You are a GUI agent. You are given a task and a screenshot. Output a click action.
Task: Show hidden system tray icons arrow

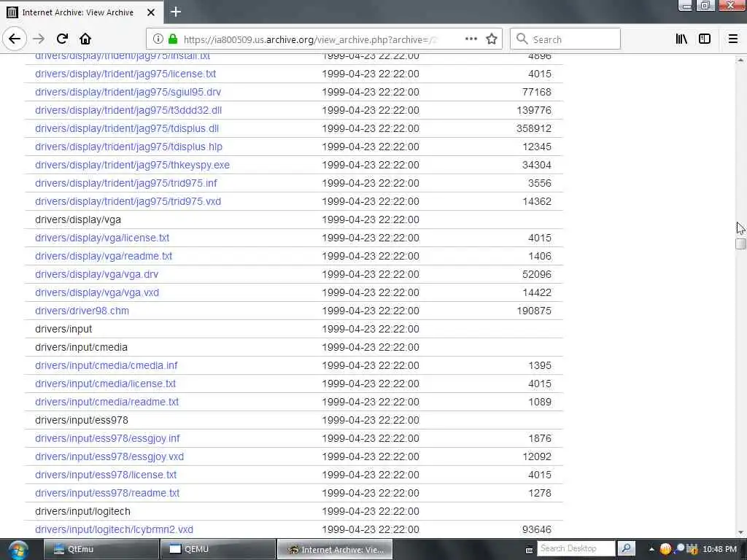[x=651, y=549]
